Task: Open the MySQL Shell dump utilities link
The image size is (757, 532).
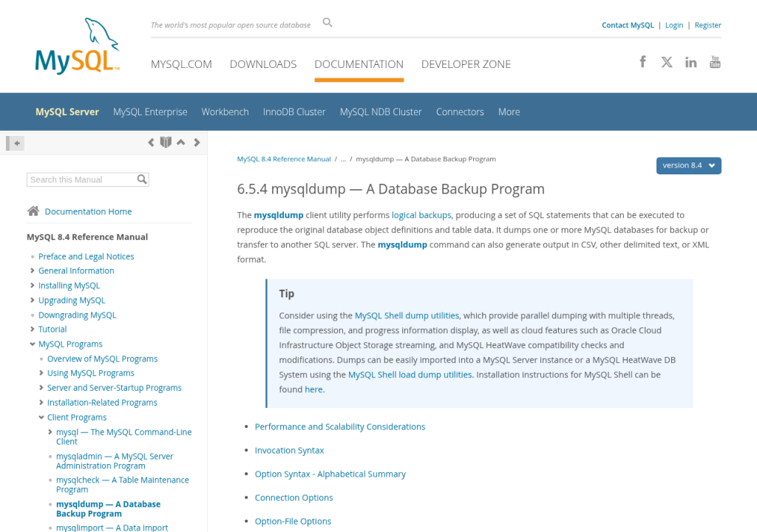Action: pyautogui.click(x=407, y=316)
